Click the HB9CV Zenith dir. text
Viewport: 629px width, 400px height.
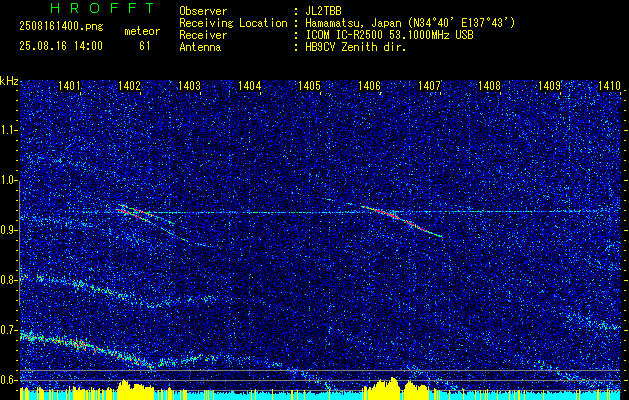tap(356, 47)
